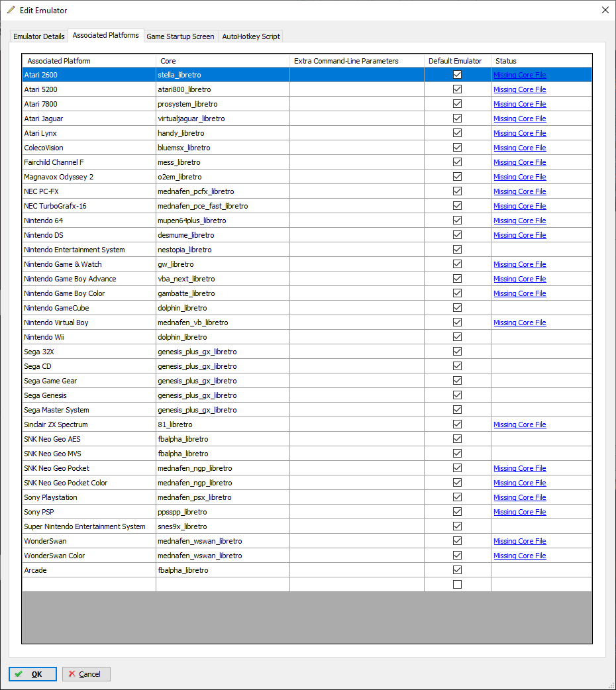Sort by the Associated Platform column header

89,61
